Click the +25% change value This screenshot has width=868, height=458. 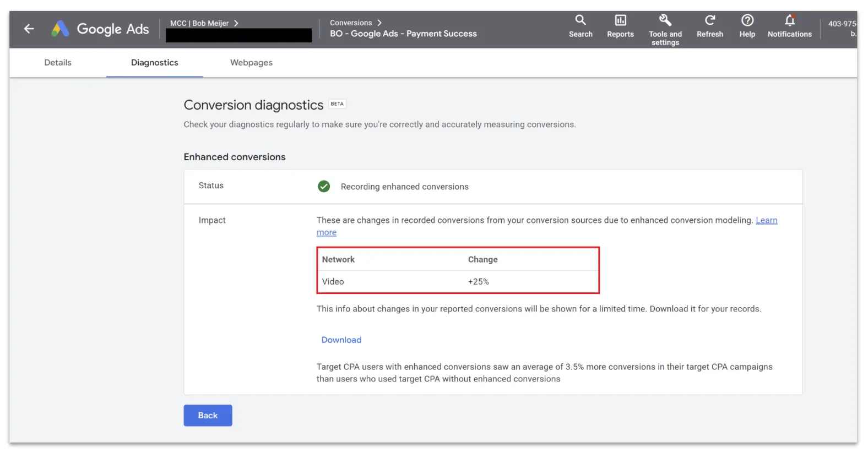click(479, 282)
